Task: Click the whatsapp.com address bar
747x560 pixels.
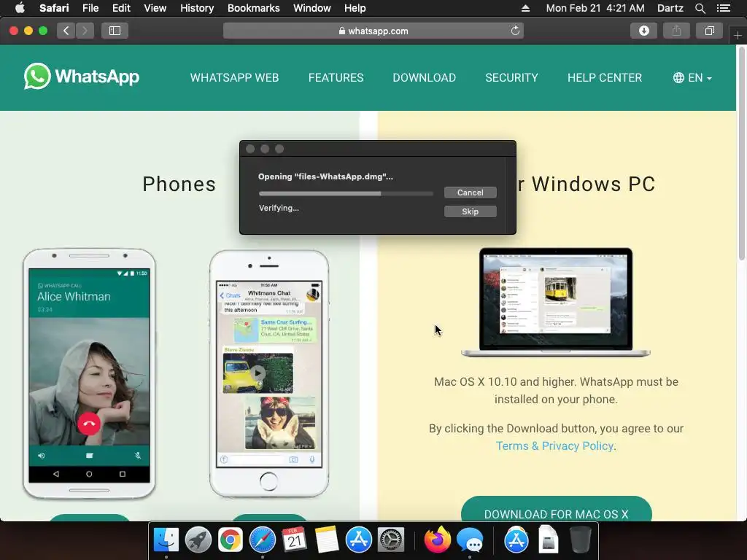Action: (x=373, y=31)
